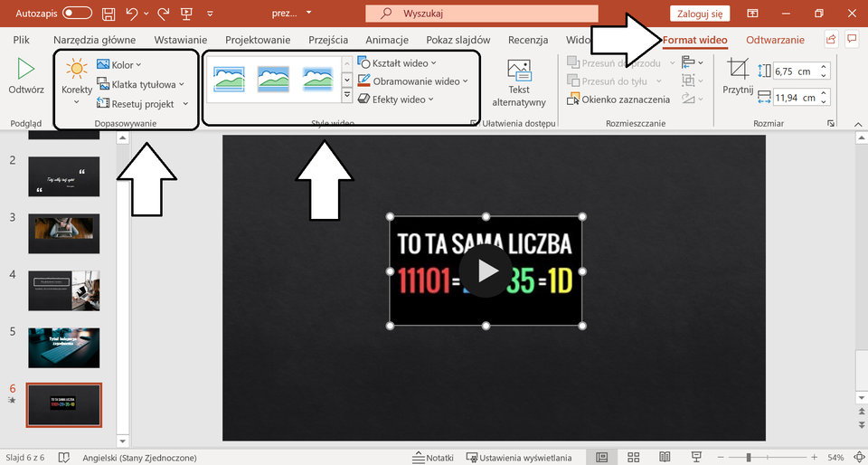The image size is (868, 465).
Task: Click the Wyszukaj search box
Action: [x=482, y=14]
